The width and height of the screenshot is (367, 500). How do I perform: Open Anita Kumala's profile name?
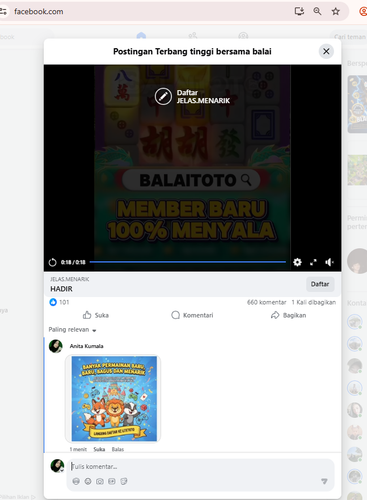[86, 346]
